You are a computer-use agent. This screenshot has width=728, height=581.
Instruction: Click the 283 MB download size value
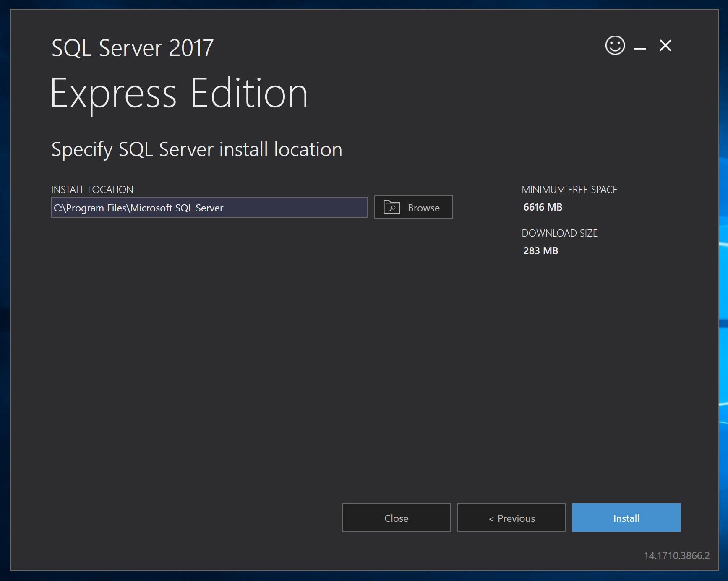tap(540, 250)
